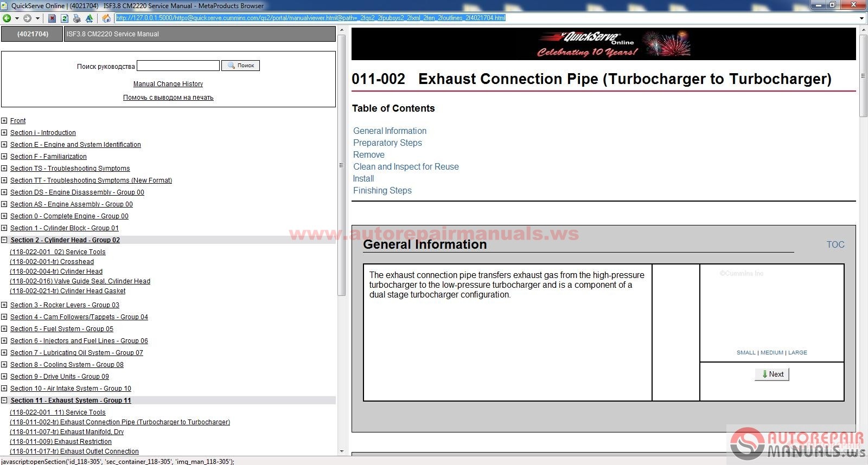Expand Section DS - Engine Disassembly node

click(x=4, y=192)
